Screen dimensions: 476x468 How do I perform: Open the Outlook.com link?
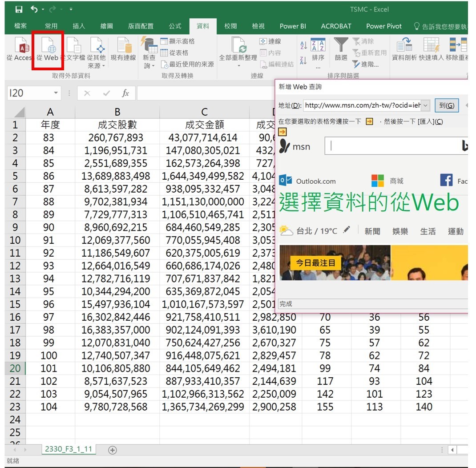(307, 181)
